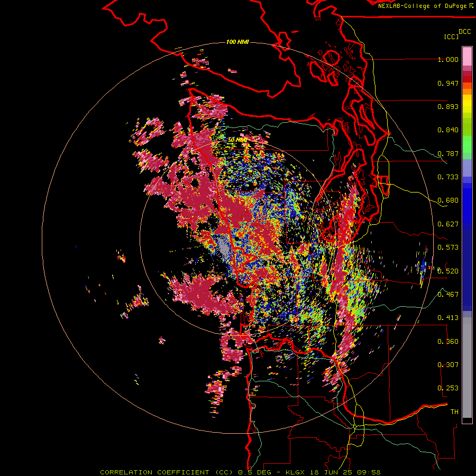Click the 0.467 scale value

[448, 295]
